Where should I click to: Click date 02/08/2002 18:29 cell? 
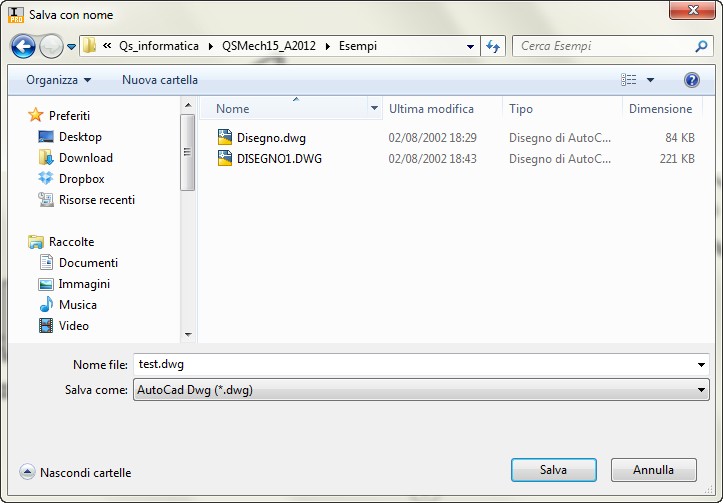(x=433, y=138)
